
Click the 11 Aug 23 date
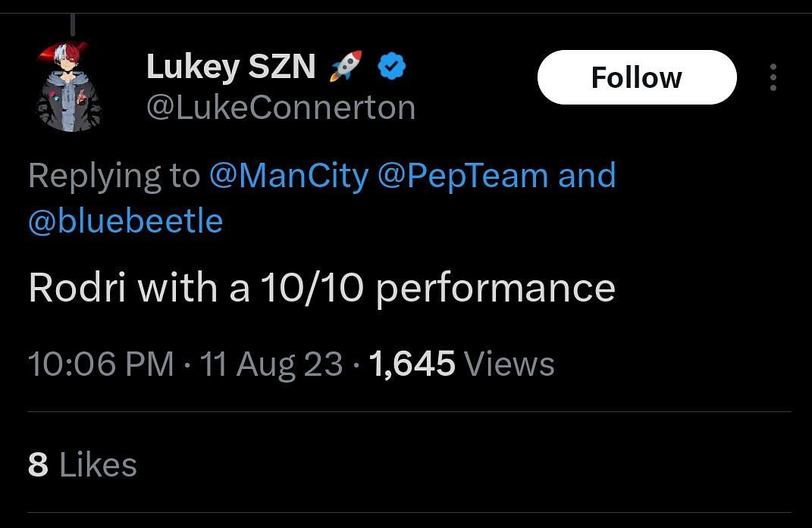click(x=271, y=364)
